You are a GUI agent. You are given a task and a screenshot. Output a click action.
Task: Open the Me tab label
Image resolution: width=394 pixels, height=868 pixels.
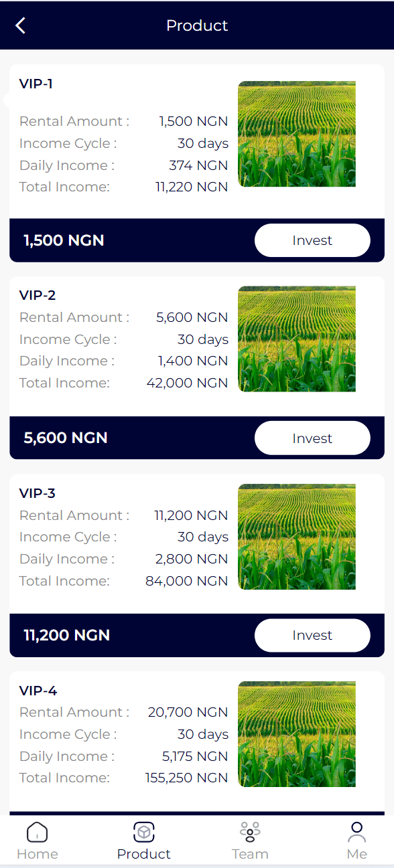[x=357, y=854]
